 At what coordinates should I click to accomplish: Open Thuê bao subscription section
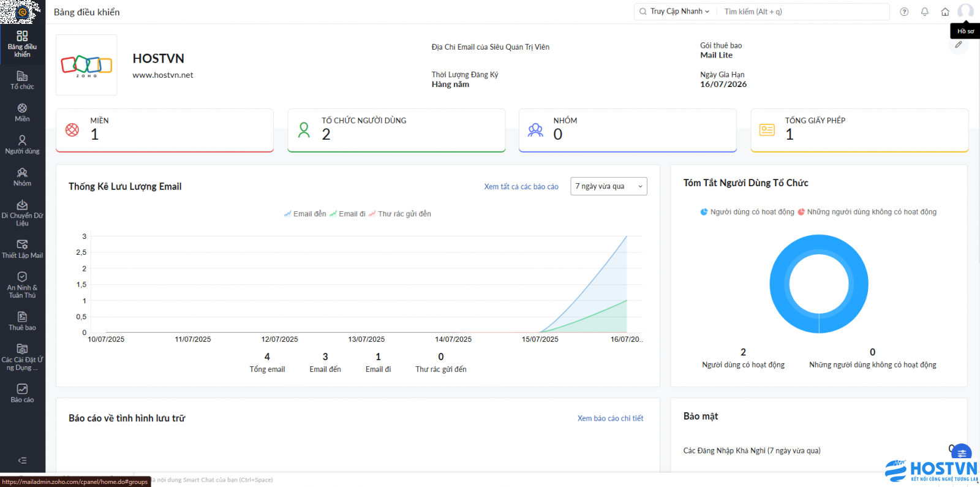click(22, 321)
